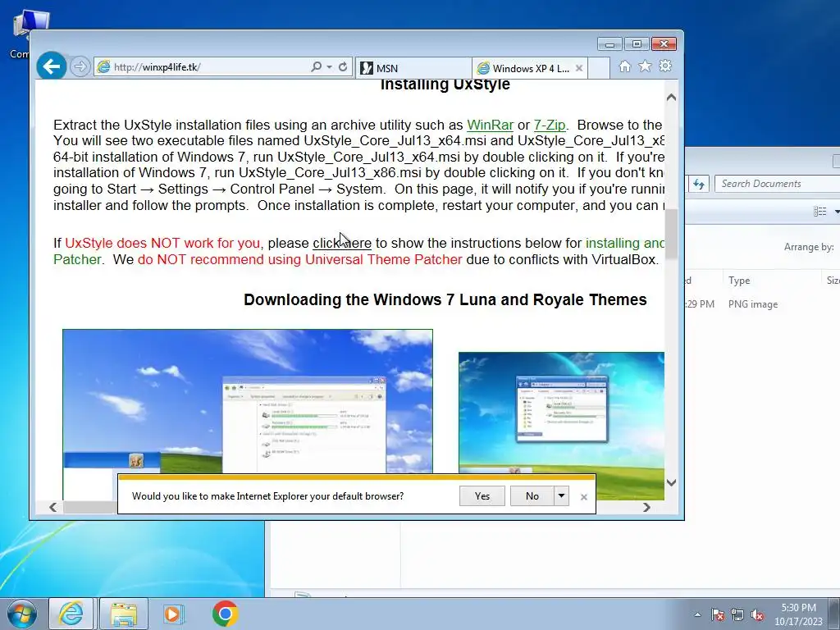
Task: Follow the WinRar link
Action: pos(491,125)
